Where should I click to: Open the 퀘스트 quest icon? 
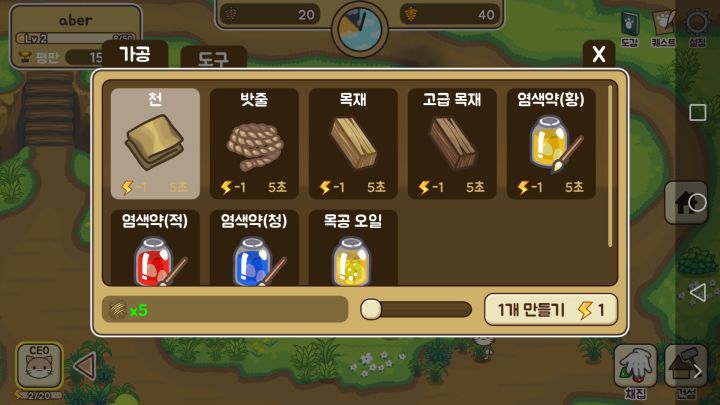click(664, 28)
